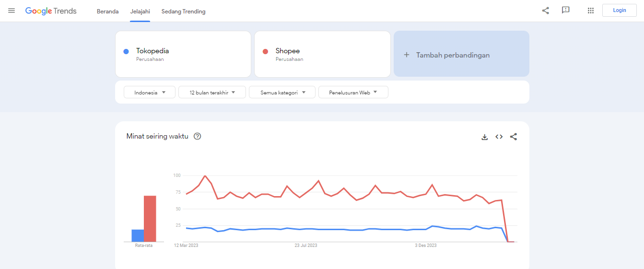Click the plus icon in Tambah perbandingan
The image size is (644, 269).
pyautogui.click(x=407, y=55)
